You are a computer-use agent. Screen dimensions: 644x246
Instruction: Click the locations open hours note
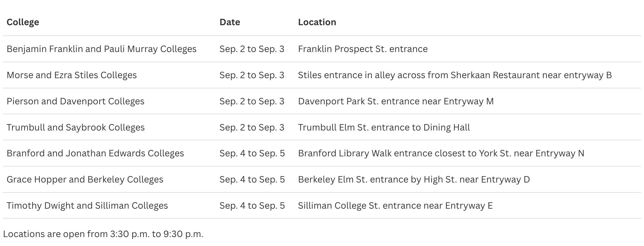[103, 234]
